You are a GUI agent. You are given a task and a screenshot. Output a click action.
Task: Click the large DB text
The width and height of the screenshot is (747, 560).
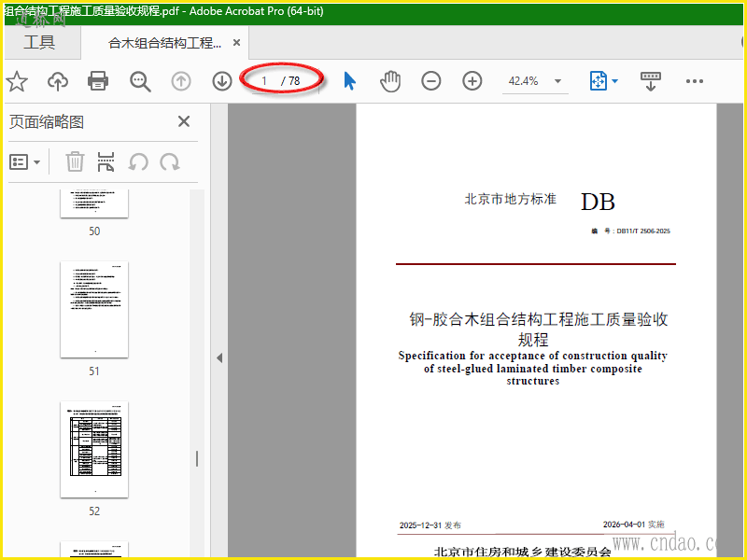click(598, 202)
